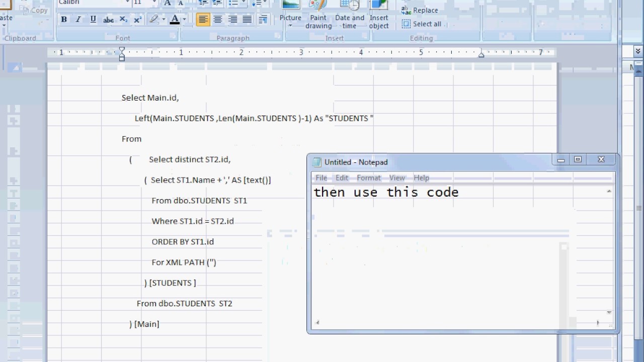Grow font size button

[x=168, y=3]
